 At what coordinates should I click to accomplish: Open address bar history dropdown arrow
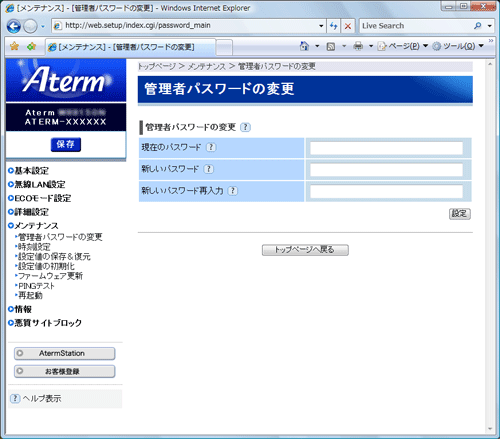321,26
